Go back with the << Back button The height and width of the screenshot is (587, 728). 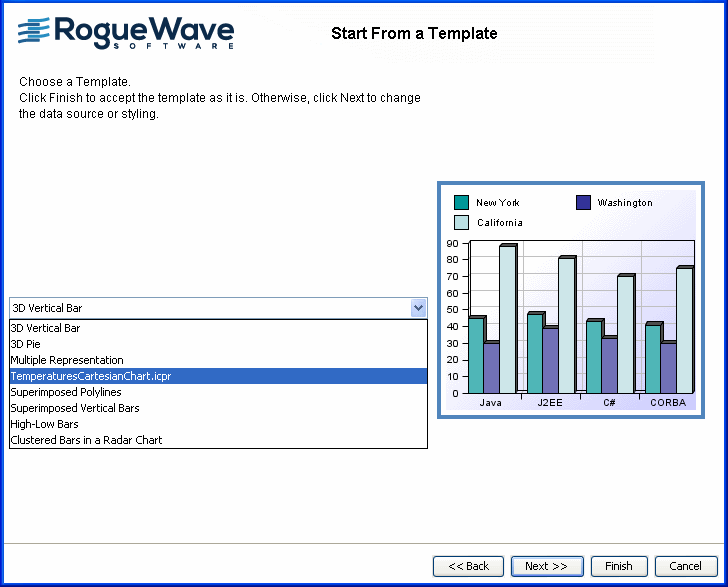pos(468,566)
